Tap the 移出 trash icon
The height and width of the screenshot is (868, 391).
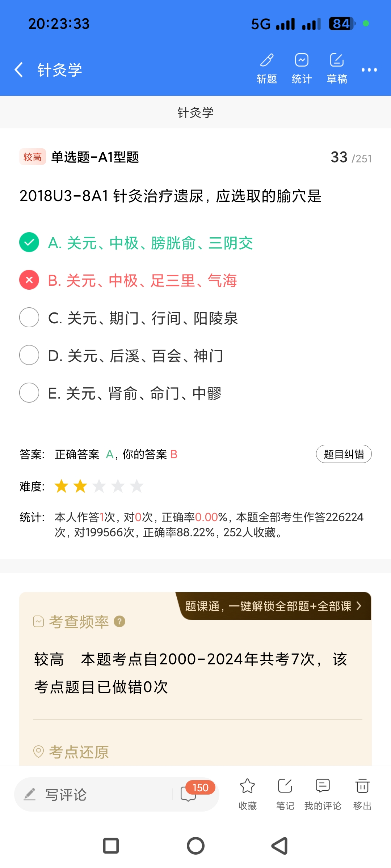pos(362,794)
